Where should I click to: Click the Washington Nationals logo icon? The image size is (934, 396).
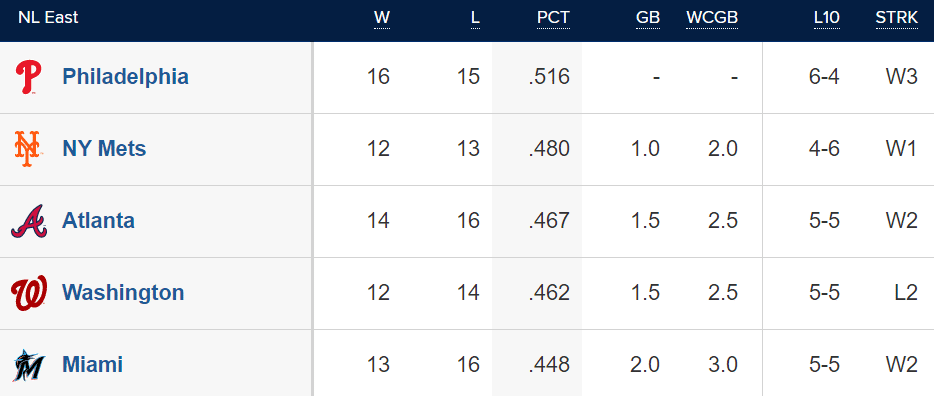(x=29, y=293)
